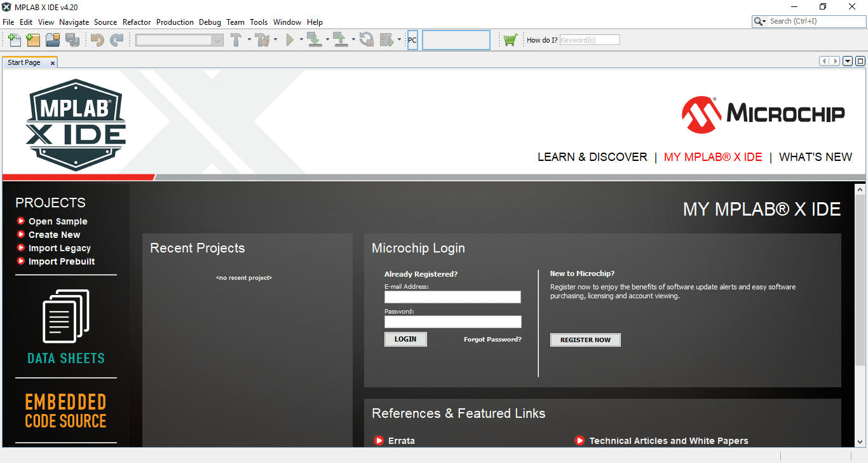The image size is (868, 463).
Task: Click the REGISTER NOW button
Action: [585, 340]
